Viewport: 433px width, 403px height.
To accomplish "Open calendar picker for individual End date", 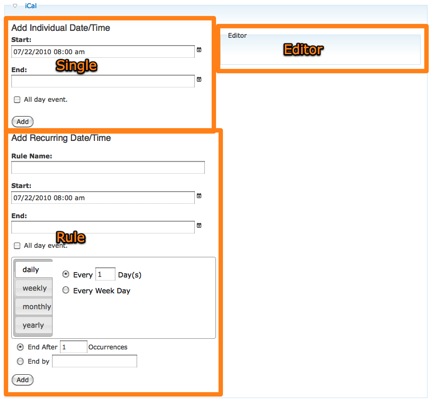I will click(x=199, y=79).
